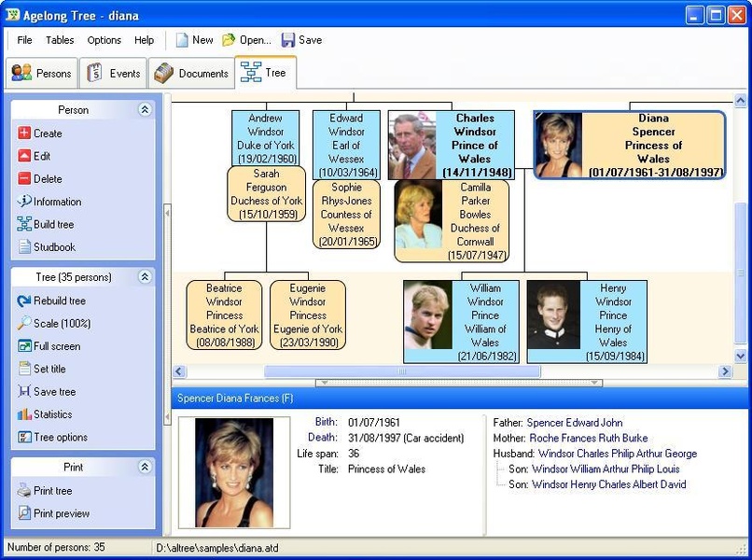This screenshot has height=560, width=752.
Task: Select the Tree tab
Action: (x=265, y=73)
